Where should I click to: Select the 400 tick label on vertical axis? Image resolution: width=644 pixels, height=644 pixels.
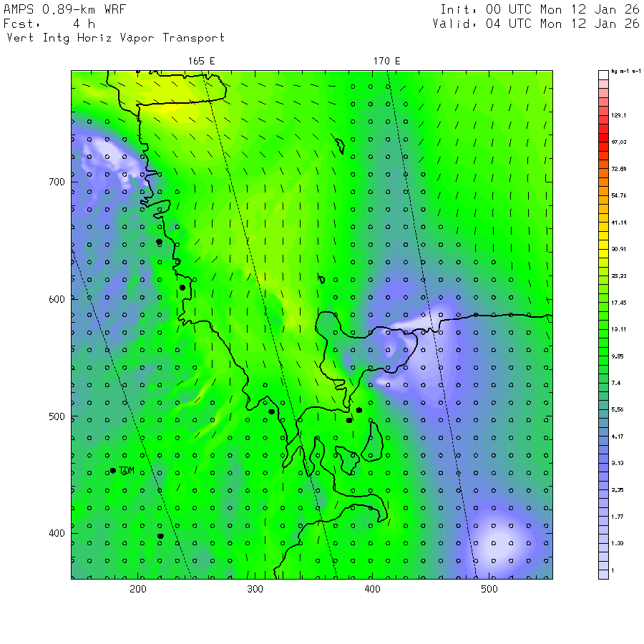(x=57, y=534)
